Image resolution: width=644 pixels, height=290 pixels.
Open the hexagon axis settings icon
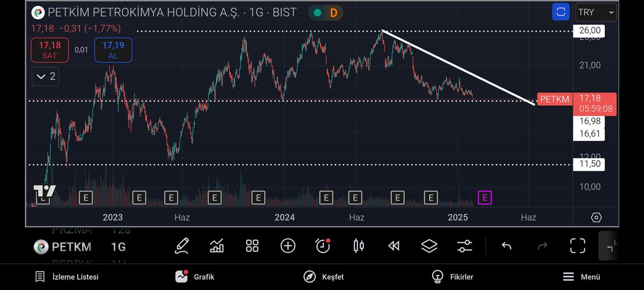(x=596, y=217)
